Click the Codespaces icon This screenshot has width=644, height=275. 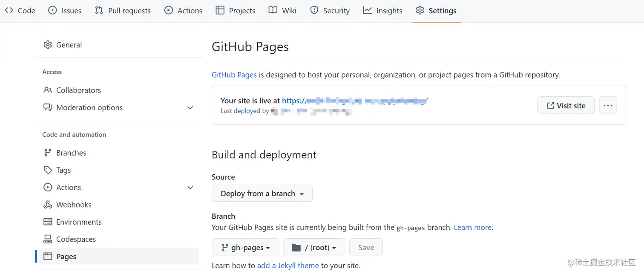point(48,239)
